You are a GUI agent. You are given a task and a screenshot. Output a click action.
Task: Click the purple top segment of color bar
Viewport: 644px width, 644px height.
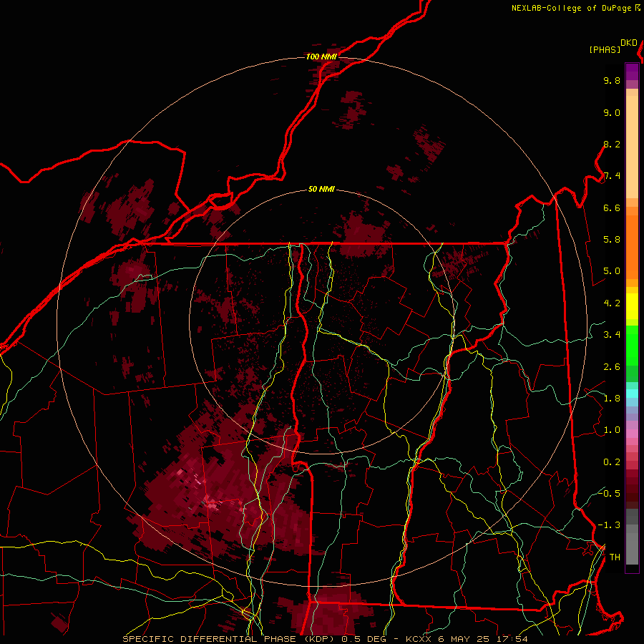pos(632,72)
